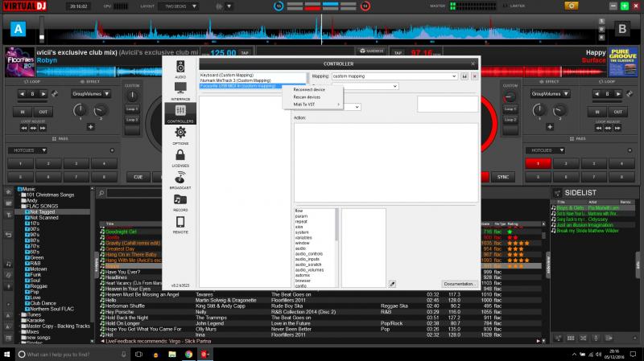Toggle the left deck pads options dot
The image size is (644, 361).
pyautogui.click(x=112, y=150)
